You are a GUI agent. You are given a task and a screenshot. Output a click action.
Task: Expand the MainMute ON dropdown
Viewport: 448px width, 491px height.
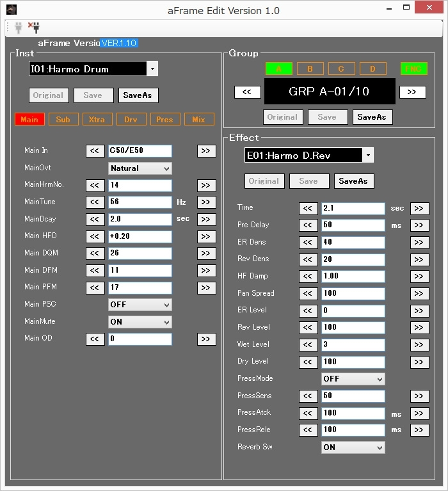click(140, 322)
